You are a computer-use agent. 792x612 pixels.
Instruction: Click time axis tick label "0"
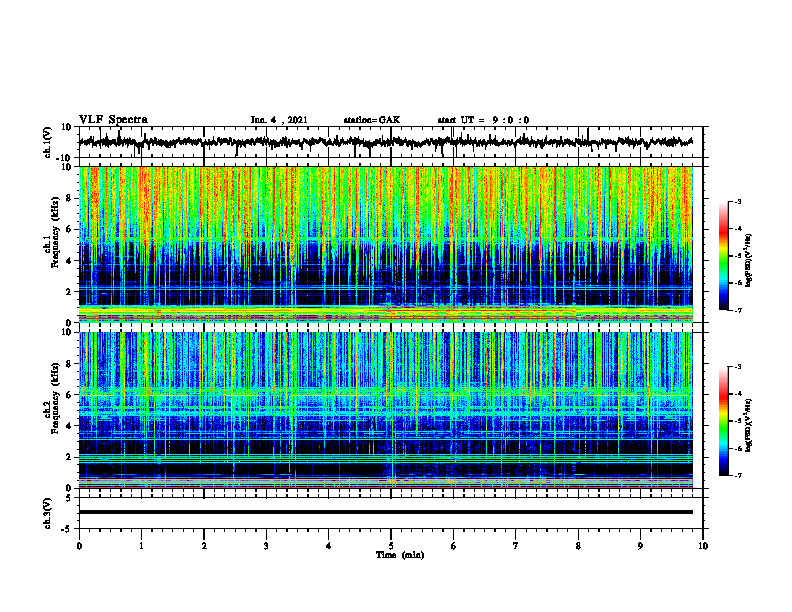pyautogui.click(x=79, y=546)
